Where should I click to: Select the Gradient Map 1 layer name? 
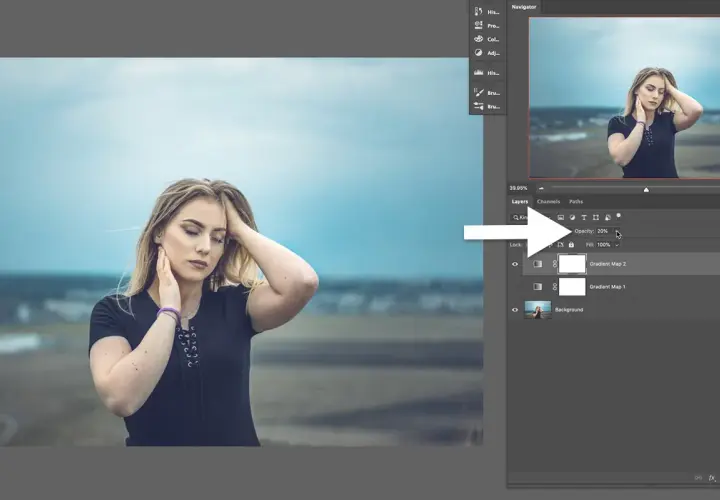607,287
